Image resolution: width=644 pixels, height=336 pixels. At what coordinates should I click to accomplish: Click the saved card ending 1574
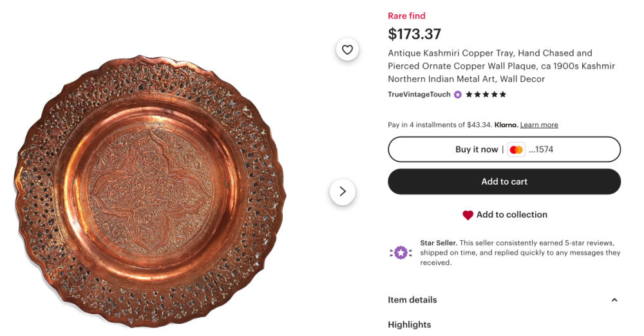pos(541,149)
